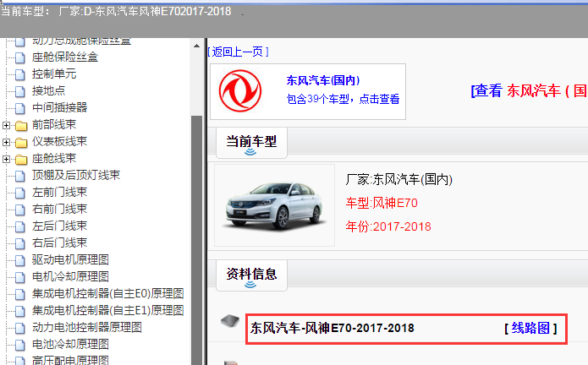Click the silver 风神E70 car thumbnail
This screenshot has height=365, width=588.
[x=275, y=205]
